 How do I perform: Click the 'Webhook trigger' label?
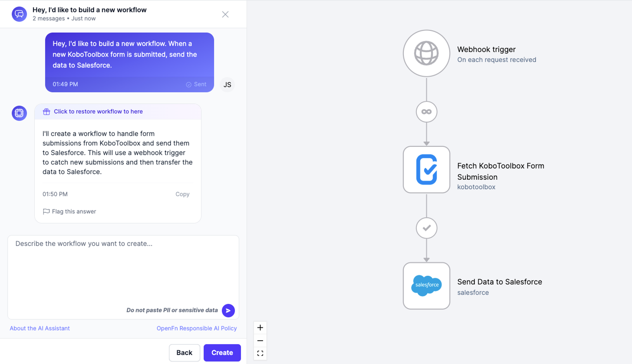pyautogui.click(x=486, y=49)
